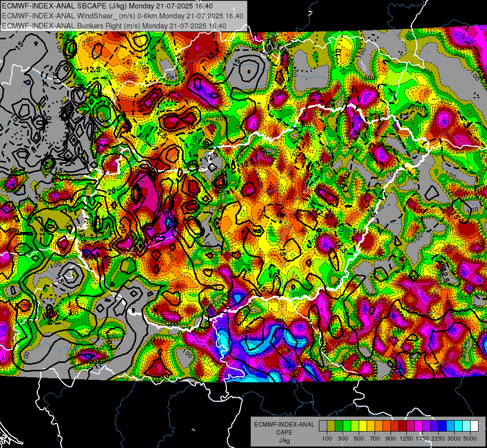The width and height of the screenshot is (487, 448).
Task: Click the 100 value on the legend scale
Action: click(x=327, y=439)
